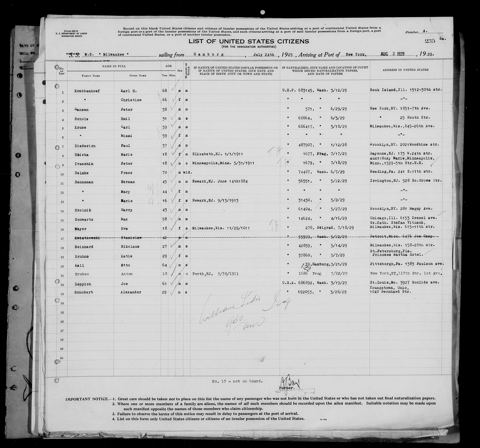Click birthplace 'Minneapolis,Minn. 5/31/1911'
This screenshot has height=448, width=480.
click(x=223, y=163)
